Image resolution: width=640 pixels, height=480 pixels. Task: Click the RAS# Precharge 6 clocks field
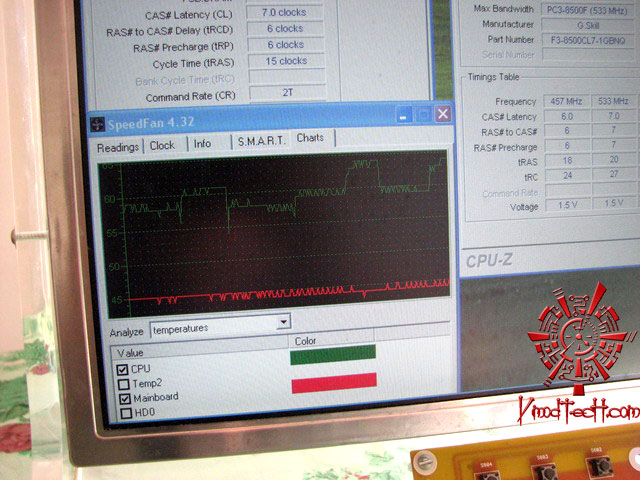pyautogui.click(x=286, y=44)
